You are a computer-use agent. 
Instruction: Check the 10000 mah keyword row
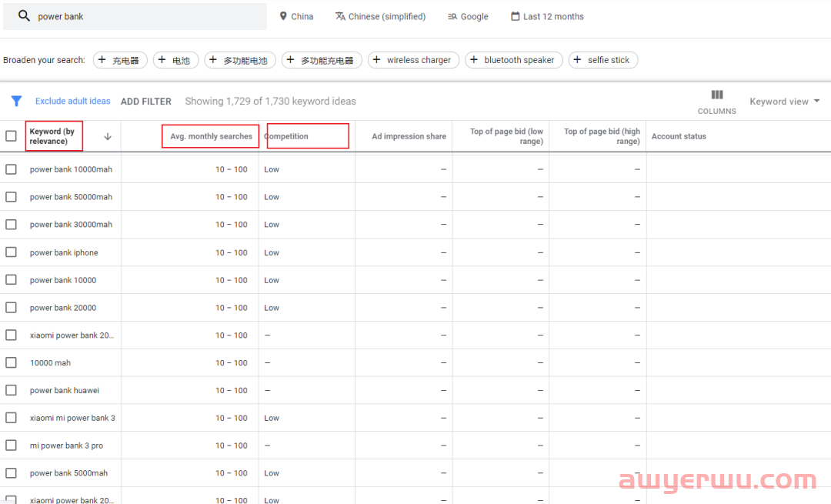(x=11, y=362)
